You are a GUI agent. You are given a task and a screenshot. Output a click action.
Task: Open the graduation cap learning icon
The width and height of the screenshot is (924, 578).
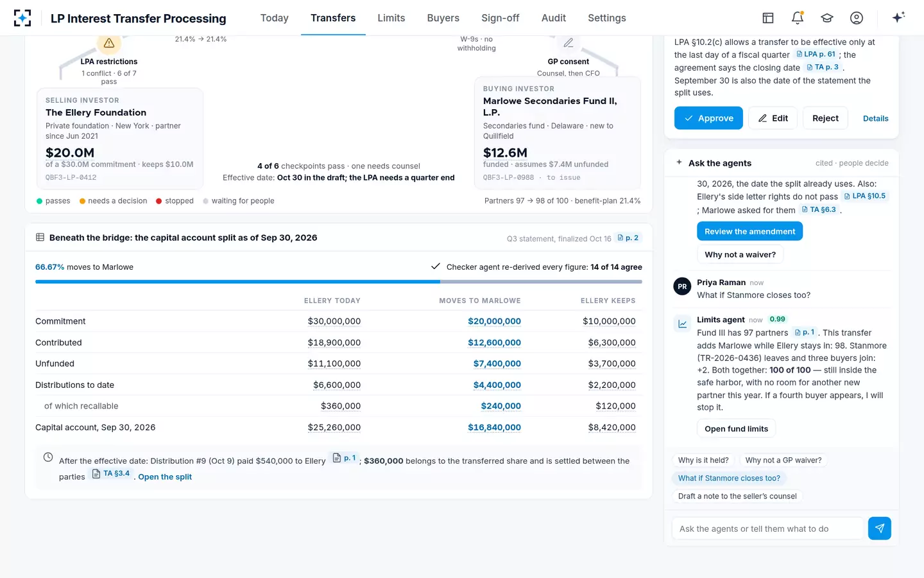click(x=827, y=18)
